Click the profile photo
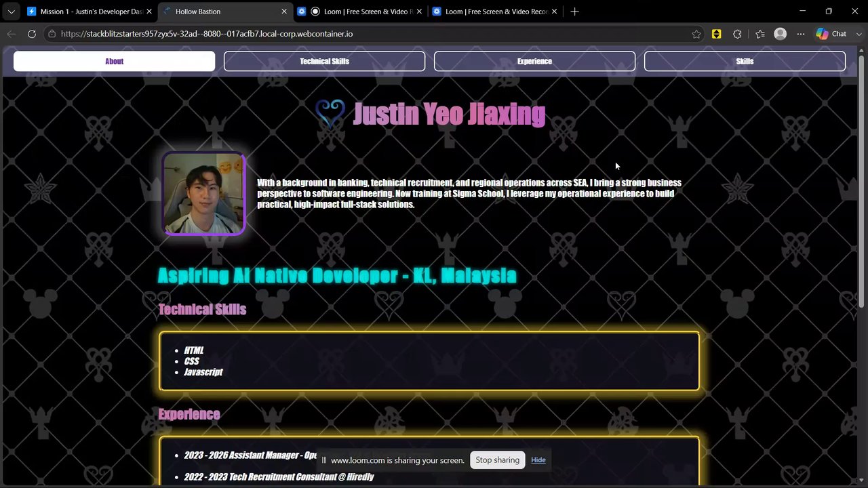Viewport: 868px width, 488px height. [x=203, y=194]
